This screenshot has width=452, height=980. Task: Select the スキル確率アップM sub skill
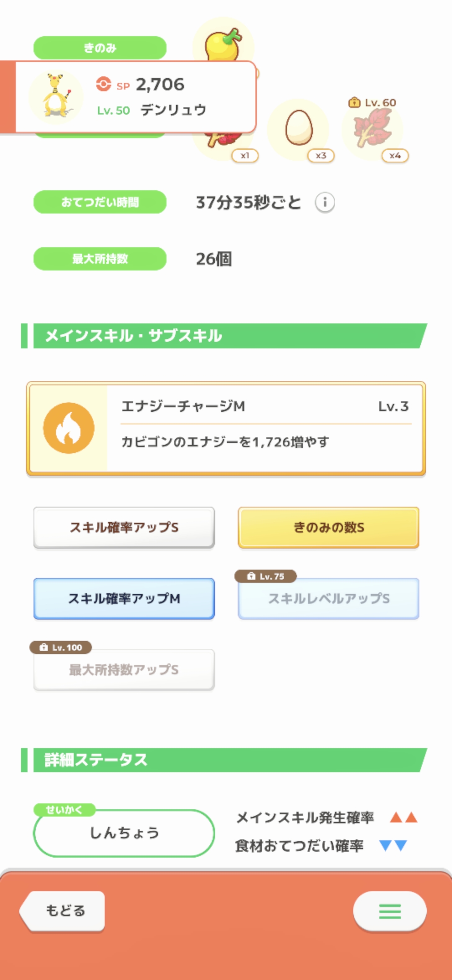[x=124, y=598]
